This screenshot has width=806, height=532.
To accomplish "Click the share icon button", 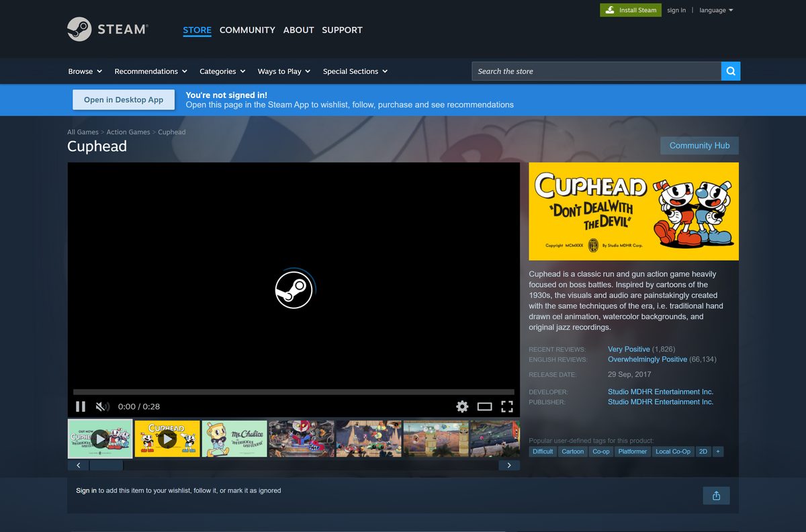I will pos(716,496).
